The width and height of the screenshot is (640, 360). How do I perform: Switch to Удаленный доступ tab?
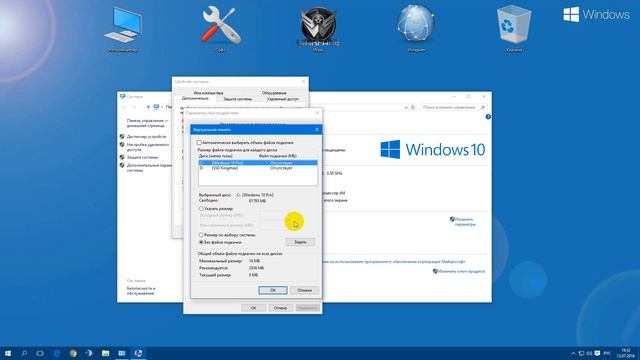tap(282, 99)
